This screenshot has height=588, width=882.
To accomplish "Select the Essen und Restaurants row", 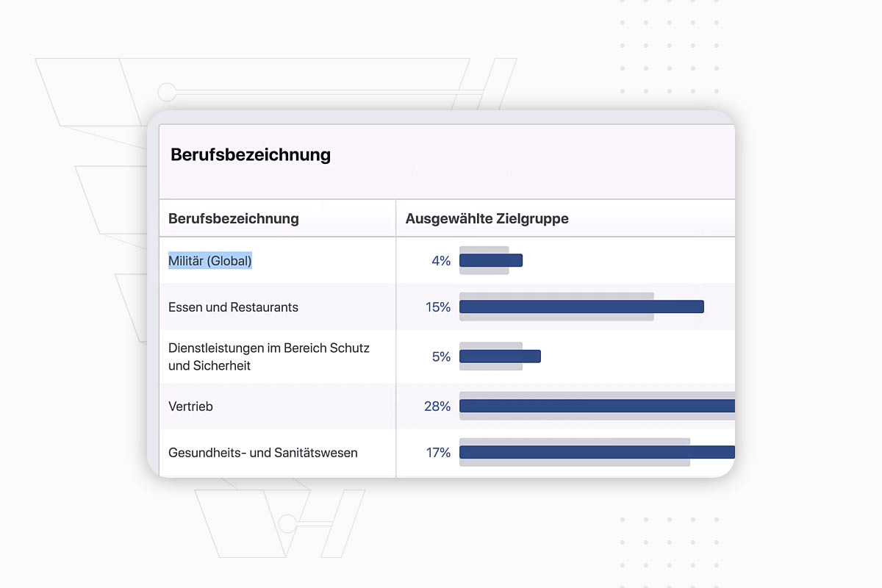I will [x=447, y=306].
